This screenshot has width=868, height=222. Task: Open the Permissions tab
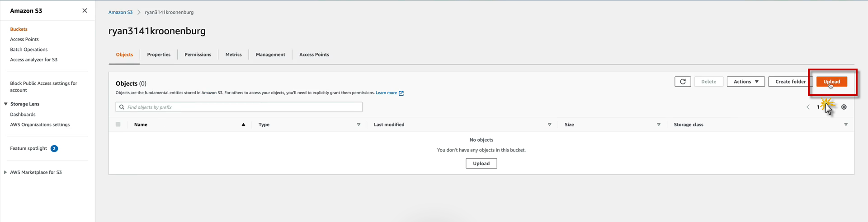point(198,55)
